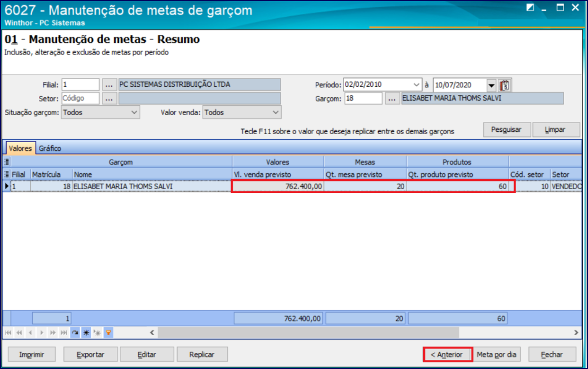
Task: Select the Qt. produto cell with 60
Action: (x=458, y=186)
